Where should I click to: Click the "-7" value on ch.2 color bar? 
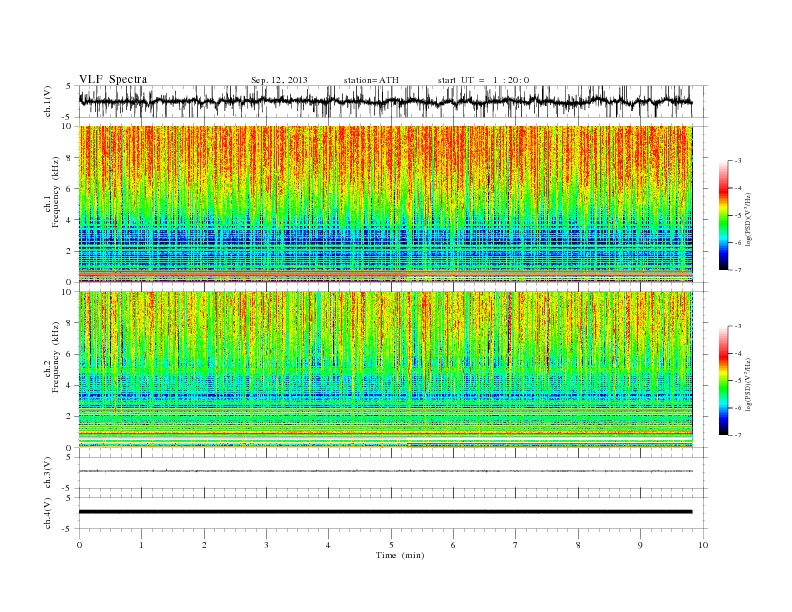pyautogui.click(x=737, y=435)
